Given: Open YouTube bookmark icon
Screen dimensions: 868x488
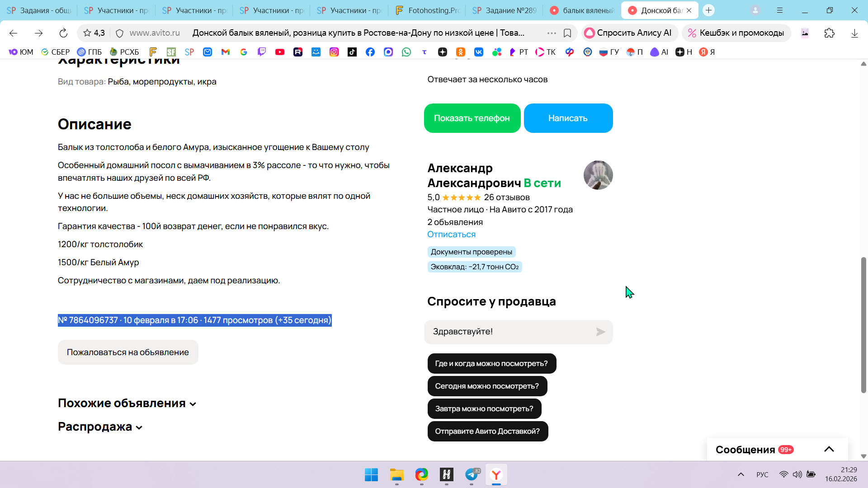Looking at the screenshot, I should point(280,52).
